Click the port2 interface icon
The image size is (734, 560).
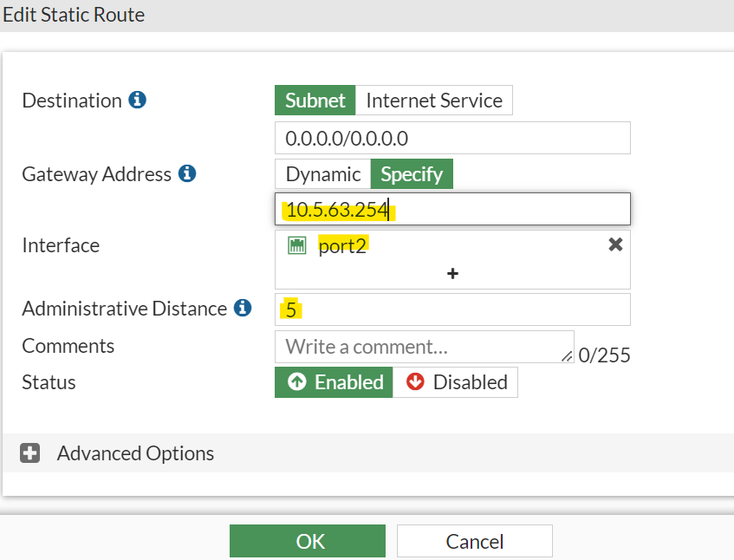point(296,245)
